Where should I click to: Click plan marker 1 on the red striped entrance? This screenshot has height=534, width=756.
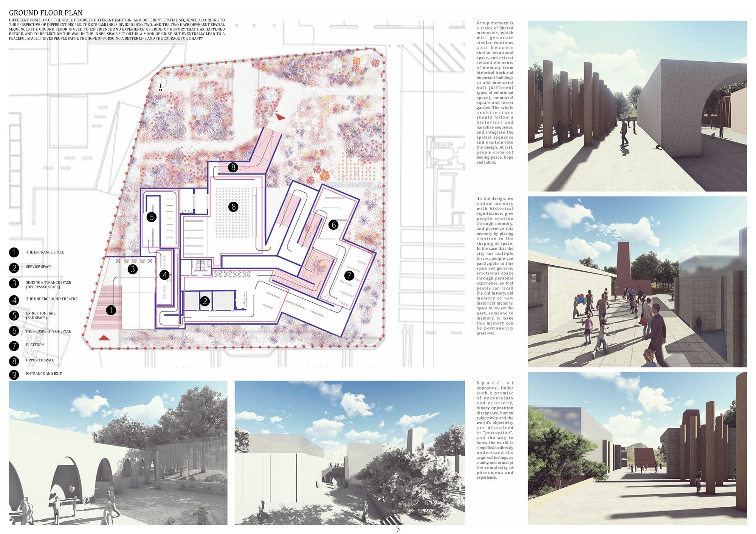(x=111, y=310)
